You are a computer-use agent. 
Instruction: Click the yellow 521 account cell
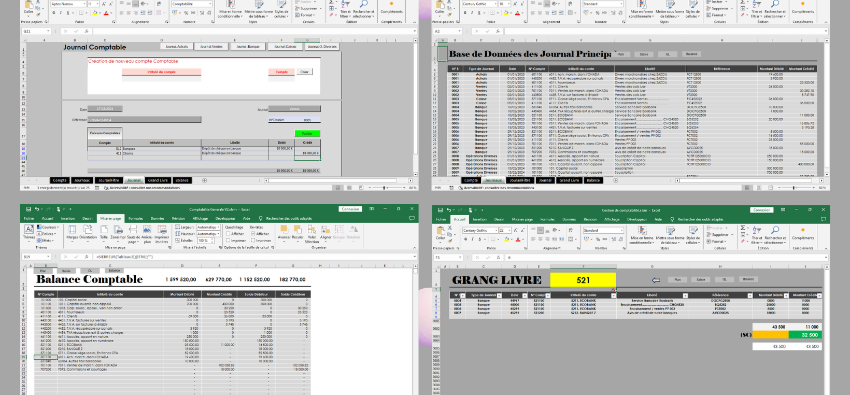(x=583, y=280)
